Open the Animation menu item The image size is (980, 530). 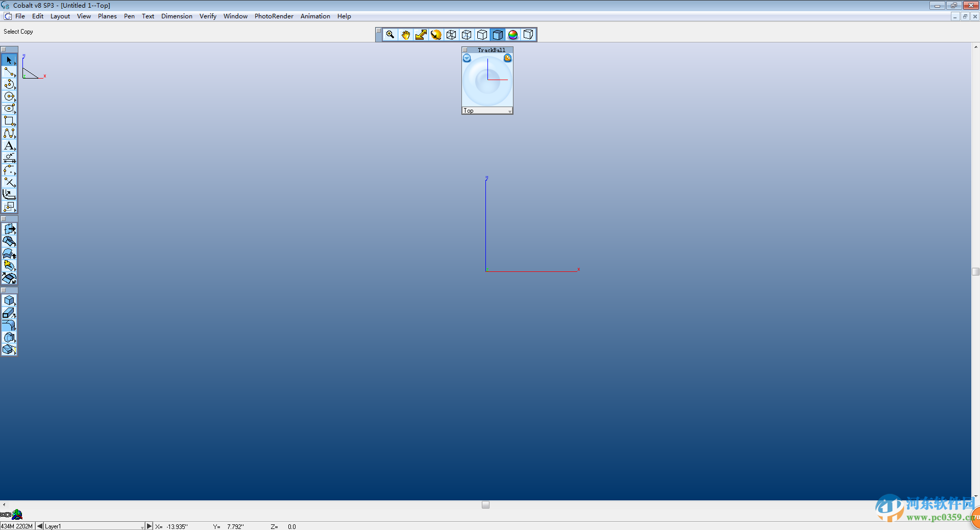(x=315, y=16)
